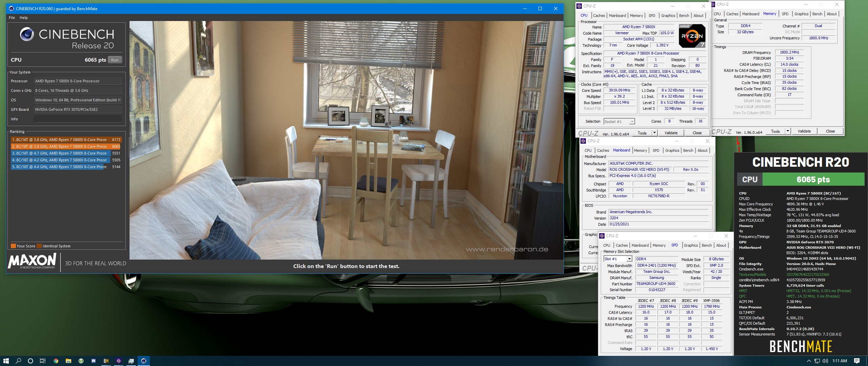Open the Windows Start menu
Image resolution: width=868 pixels, height=366 pixels.
[x=6, y=361]
